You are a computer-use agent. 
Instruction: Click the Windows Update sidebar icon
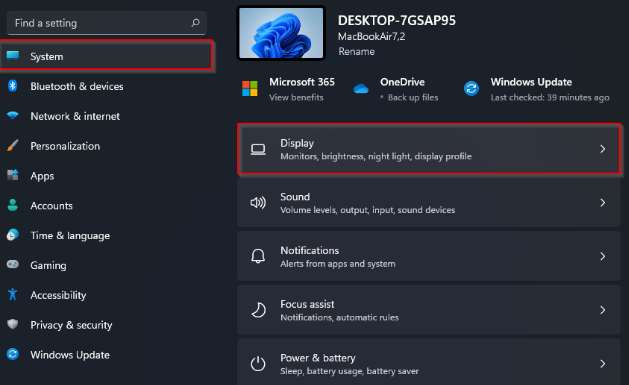point(13,354)
